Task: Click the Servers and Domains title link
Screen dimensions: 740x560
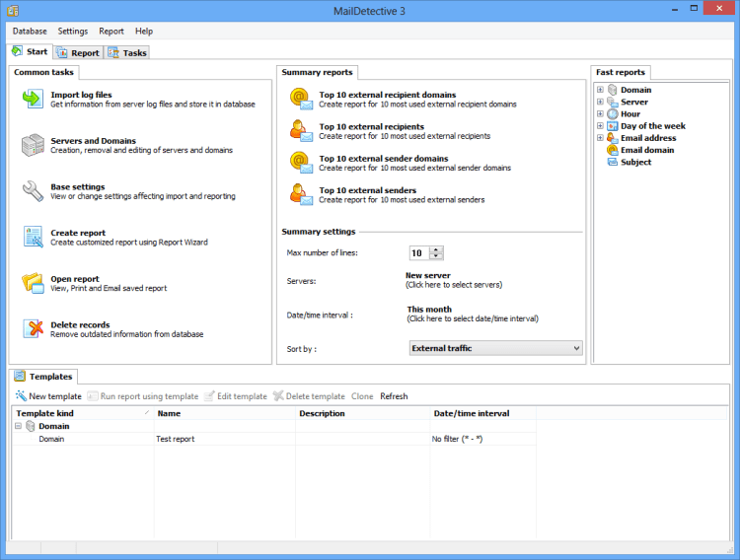Action: pyautogui.click(x=93, y=141)
